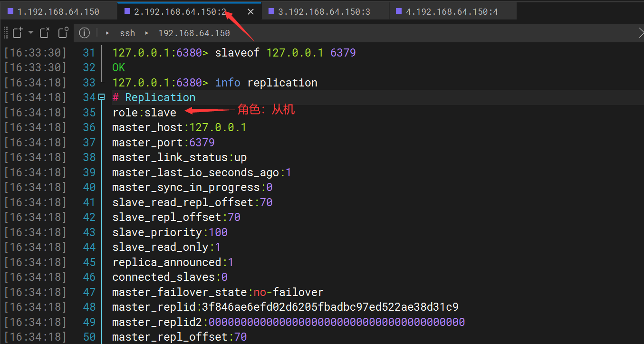
Task: Click the ssh breadcrumb segment
Action: click(127, 33)
